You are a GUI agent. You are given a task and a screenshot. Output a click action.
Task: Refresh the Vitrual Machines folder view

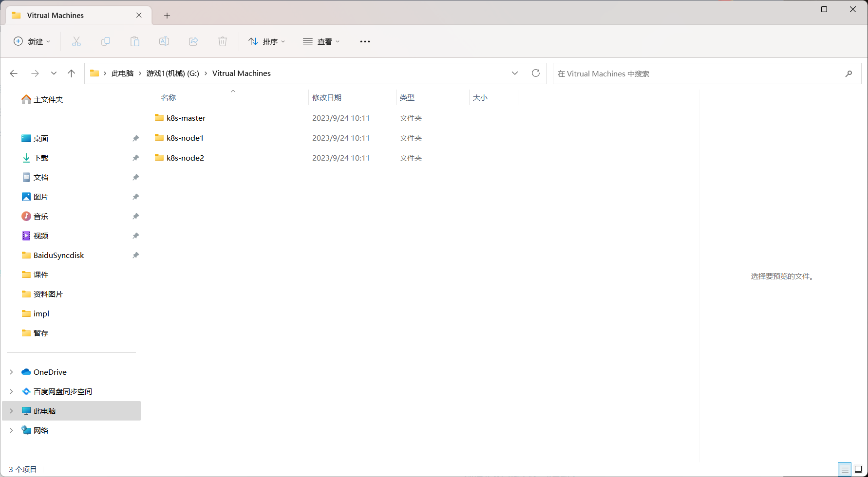coord(536,73)
